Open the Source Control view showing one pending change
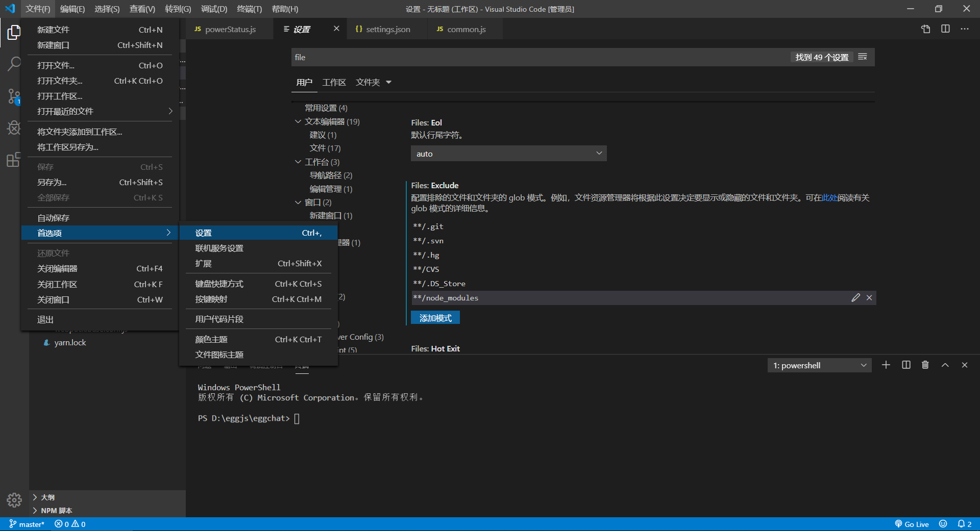This screenshot has height=531, width=980. [14, 96]
